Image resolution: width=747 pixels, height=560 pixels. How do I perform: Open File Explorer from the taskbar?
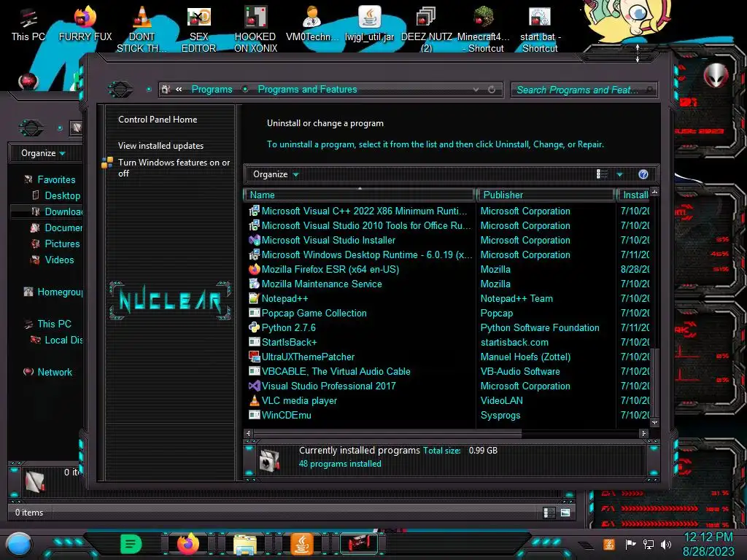coord(245,544)
